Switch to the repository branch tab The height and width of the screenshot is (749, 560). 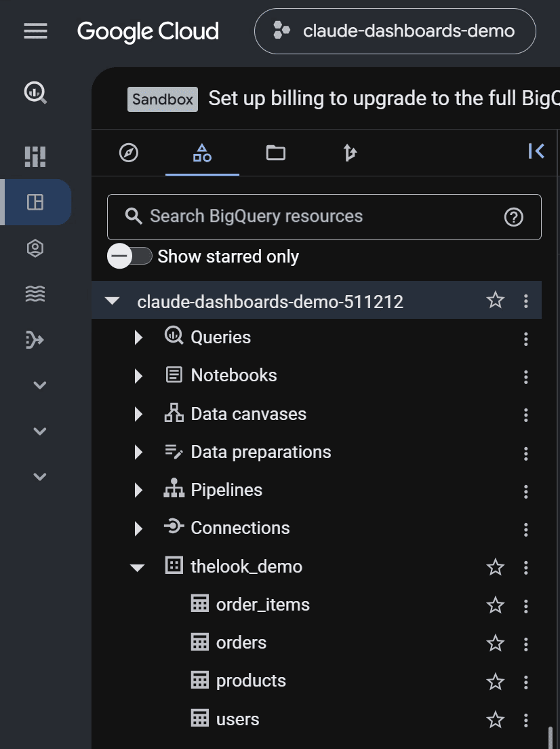click(x=349, y=153)
